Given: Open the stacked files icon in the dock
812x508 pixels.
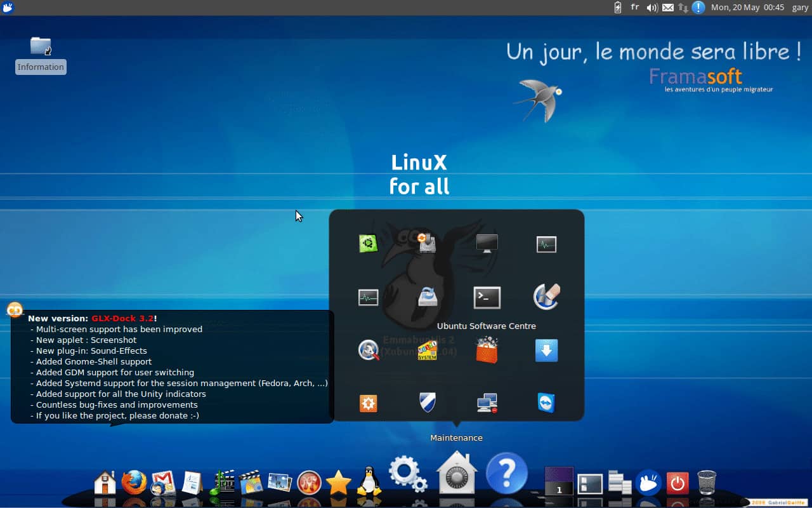Looking at the screenshot, I should [620, 483].
